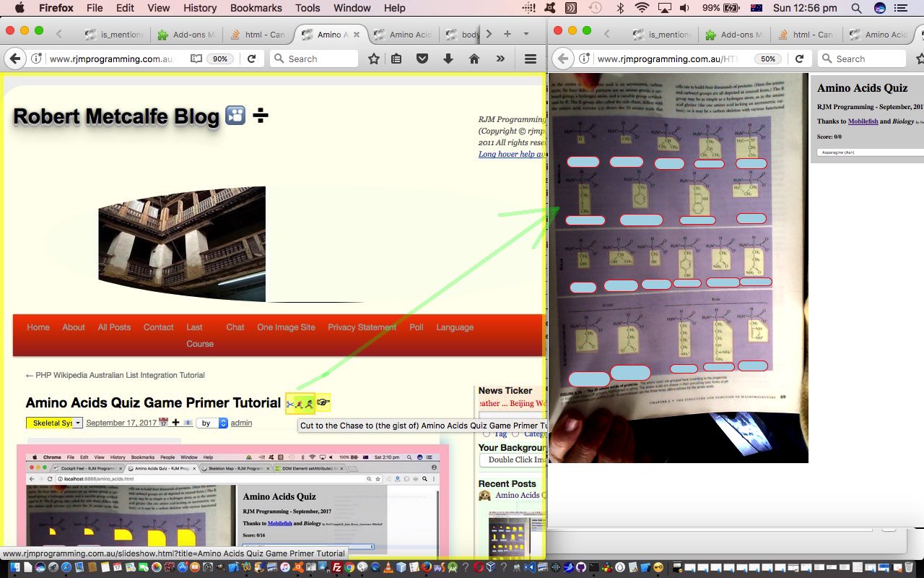Click the calendar icon after September 17, 2017
This screenshot has height=578, width=924.
pyautogui.click(x=163, y=423)
